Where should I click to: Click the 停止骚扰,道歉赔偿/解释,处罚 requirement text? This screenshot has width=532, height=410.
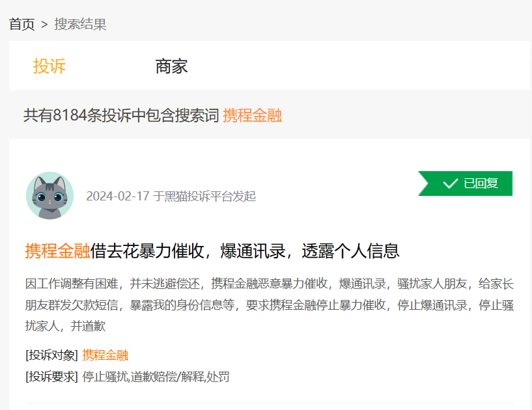tap(156, 377)
